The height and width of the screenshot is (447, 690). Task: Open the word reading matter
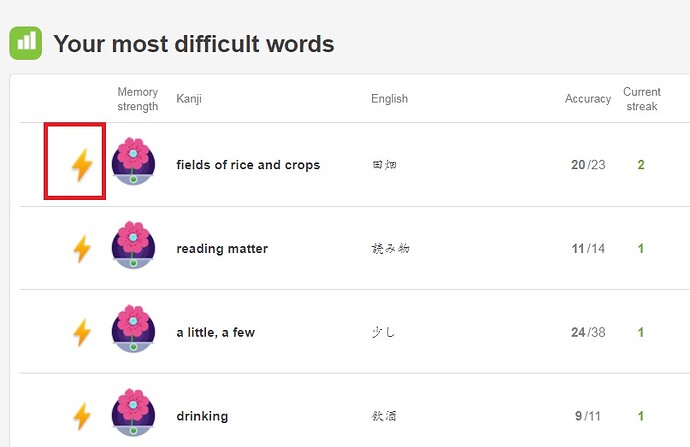click(222, 249)
